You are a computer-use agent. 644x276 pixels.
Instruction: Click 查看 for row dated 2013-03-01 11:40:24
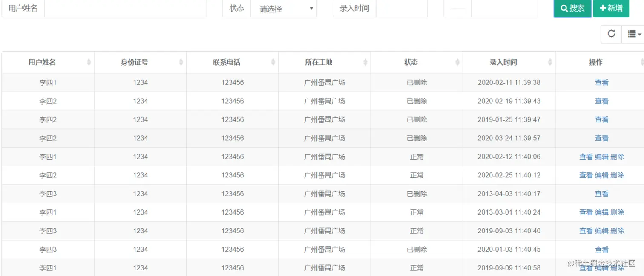(586, 212)
